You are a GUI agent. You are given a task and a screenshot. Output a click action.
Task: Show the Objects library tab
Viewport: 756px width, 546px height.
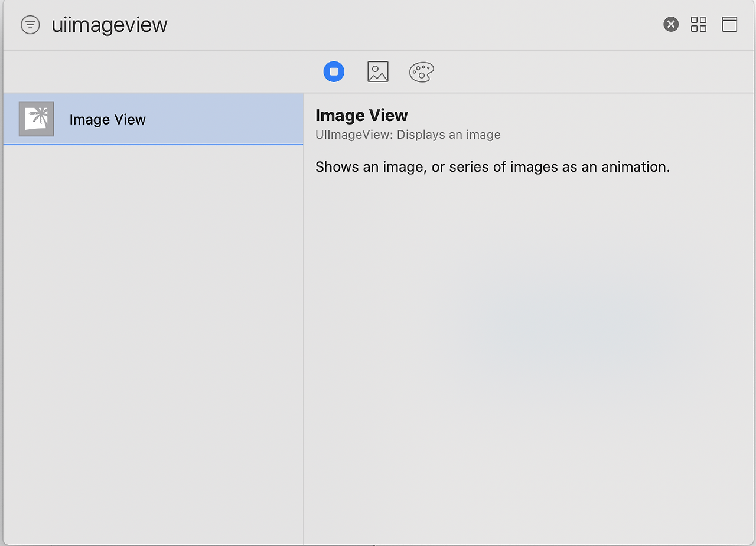pos(334,71)
